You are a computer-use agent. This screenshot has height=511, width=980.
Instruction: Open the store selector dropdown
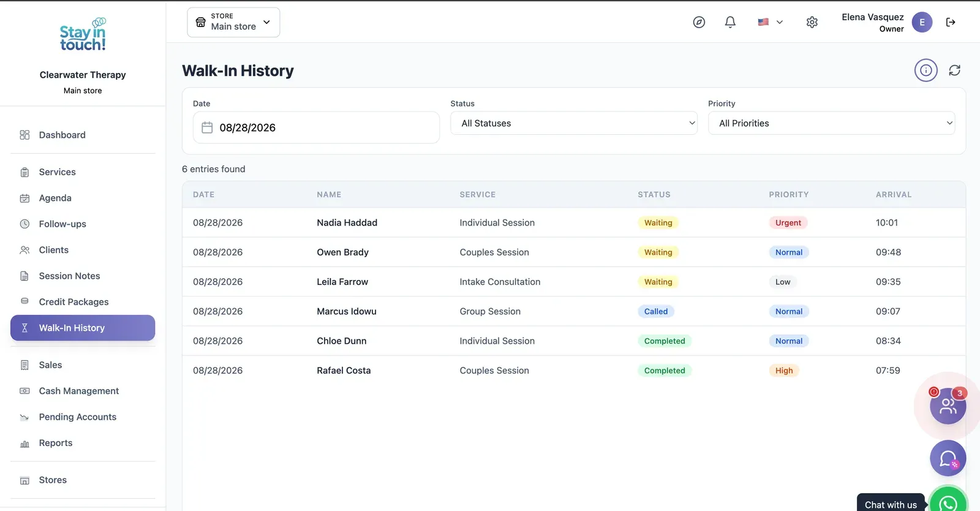[x=233, y=22]
